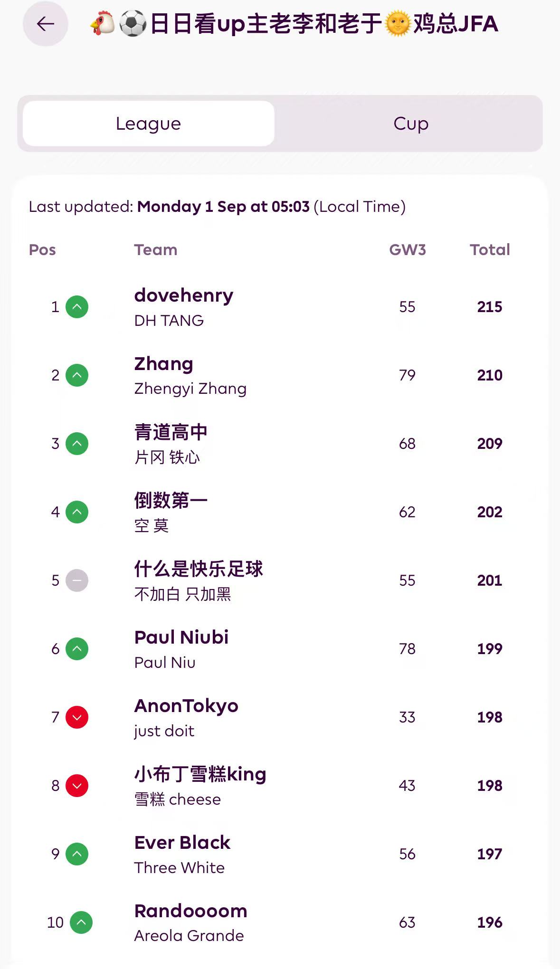The image size is (560, 969).
Task: Open the 青道高中 team entry
Action: (171, 432)
